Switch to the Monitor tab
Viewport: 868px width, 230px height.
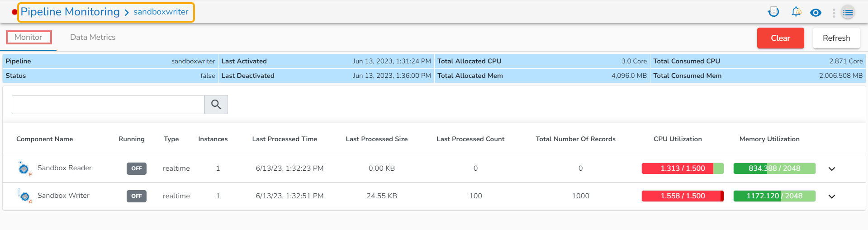[x=28, y=37]
